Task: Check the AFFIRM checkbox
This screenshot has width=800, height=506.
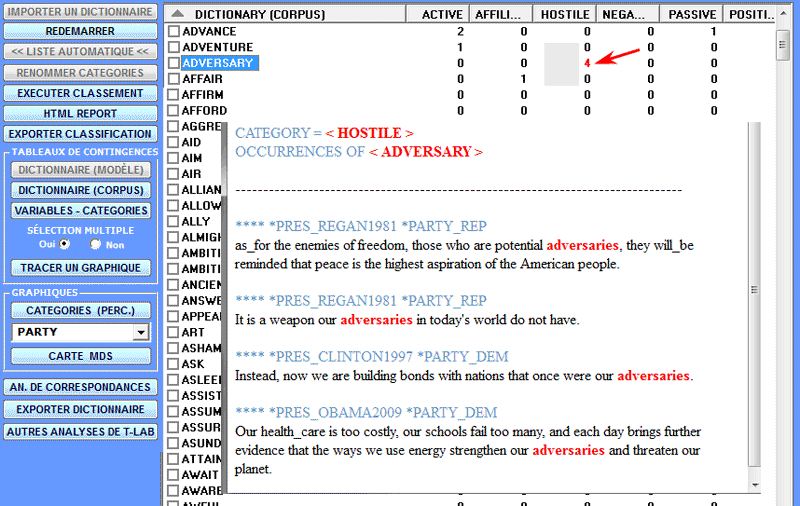Action: point(174,94)
